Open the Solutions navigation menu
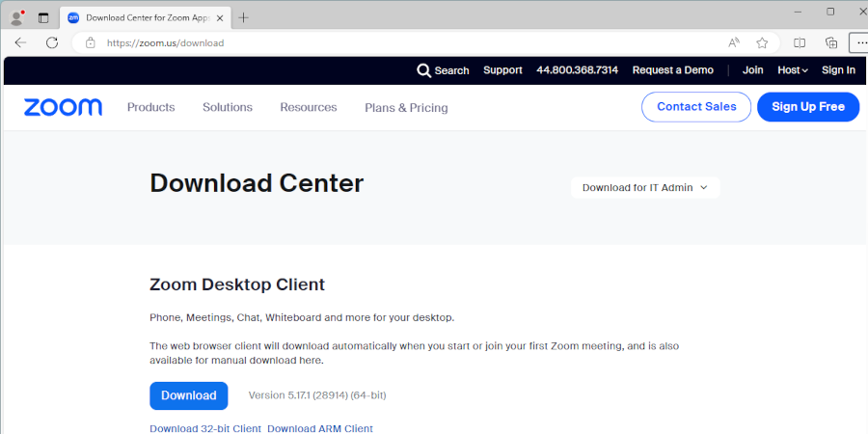The height and width of the screenshot is (434, 868). [x=228, y=107]
